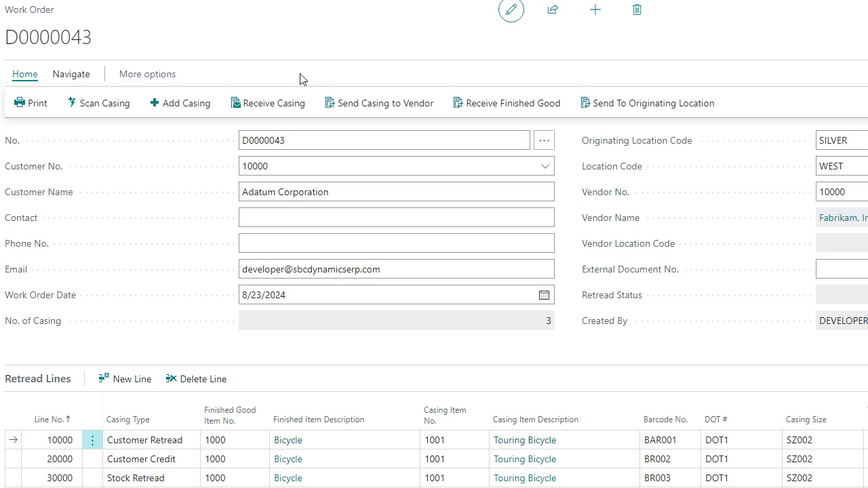Click into the Contact input field
This screenshot has width=868, height=488.
click(396, 218)
